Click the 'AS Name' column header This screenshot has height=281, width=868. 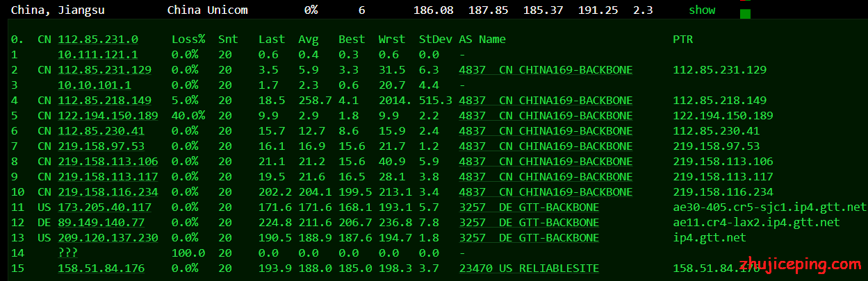pos(482,40)
